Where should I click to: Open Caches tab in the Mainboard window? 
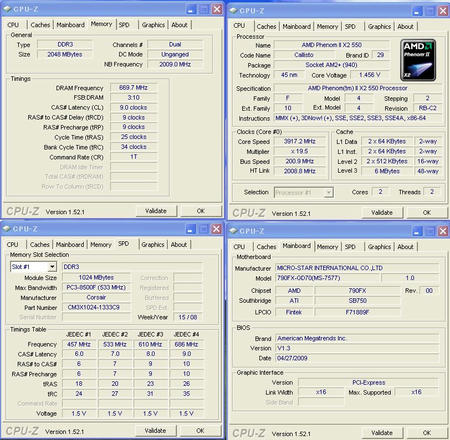(x=266, y=247)
